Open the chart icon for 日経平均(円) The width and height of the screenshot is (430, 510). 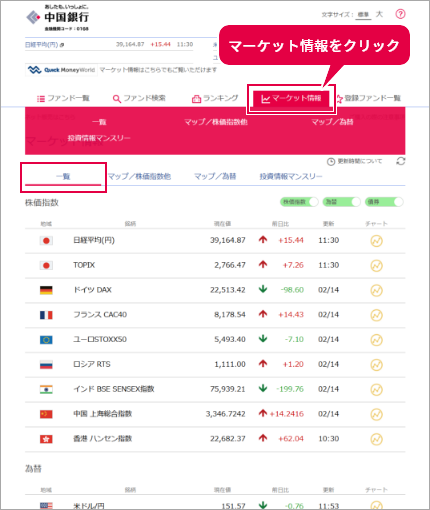click(376, 241)
